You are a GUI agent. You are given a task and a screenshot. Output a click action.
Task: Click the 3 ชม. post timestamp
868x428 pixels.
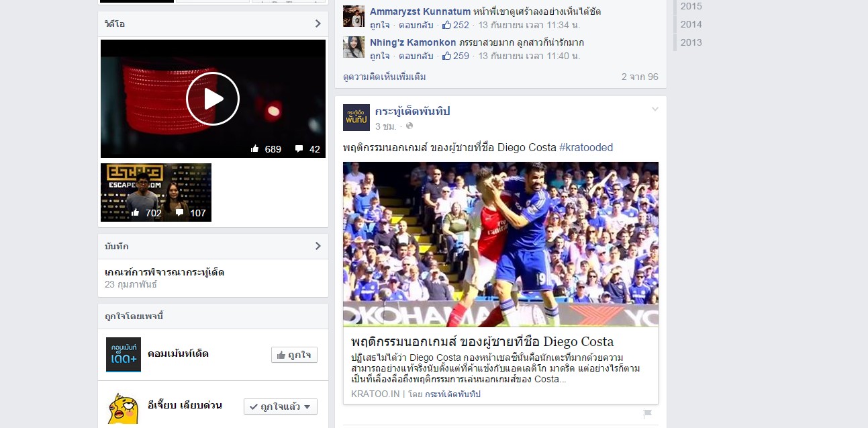pyautogui.click(x=385, y=126)
